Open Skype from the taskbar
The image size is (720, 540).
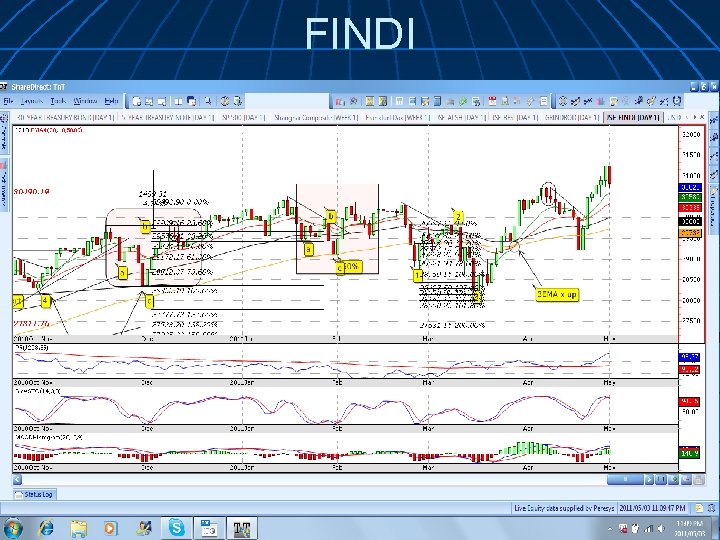click(x=176, y=528)
